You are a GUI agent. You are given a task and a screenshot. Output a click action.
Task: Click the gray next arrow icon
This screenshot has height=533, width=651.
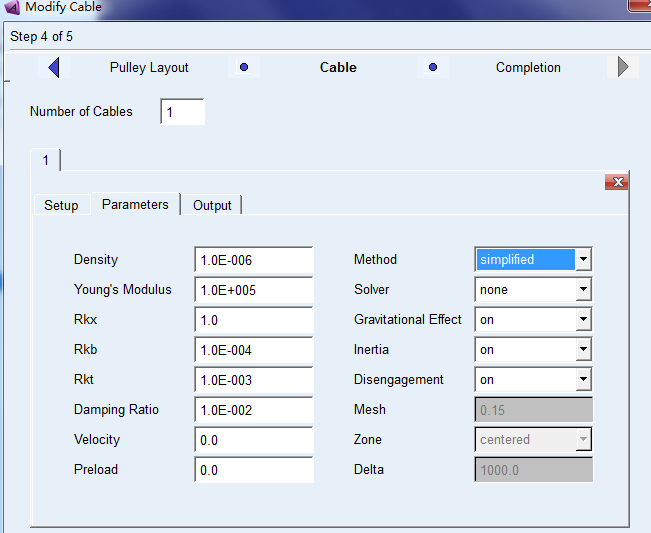point(623,67)
